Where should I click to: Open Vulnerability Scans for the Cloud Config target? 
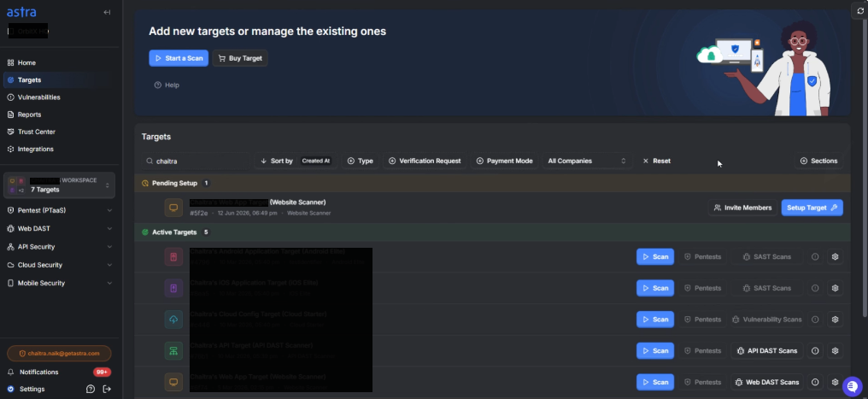click(766, 320)
